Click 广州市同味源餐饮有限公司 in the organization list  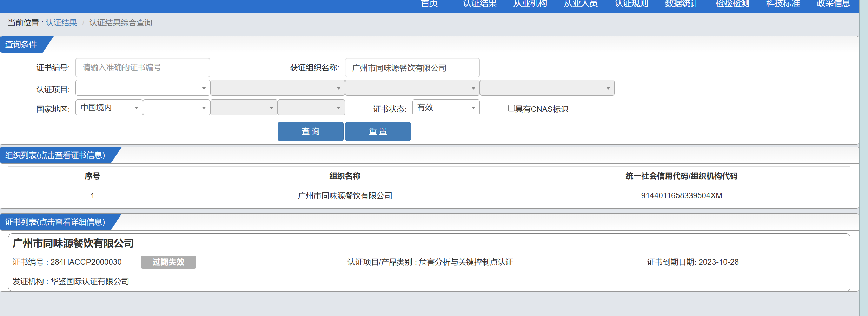coord(345,195)
